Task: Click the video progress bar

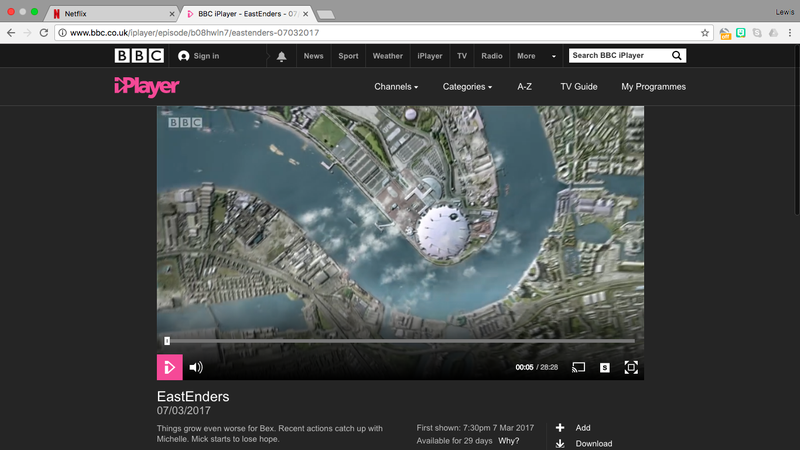Action: point(400,341)
